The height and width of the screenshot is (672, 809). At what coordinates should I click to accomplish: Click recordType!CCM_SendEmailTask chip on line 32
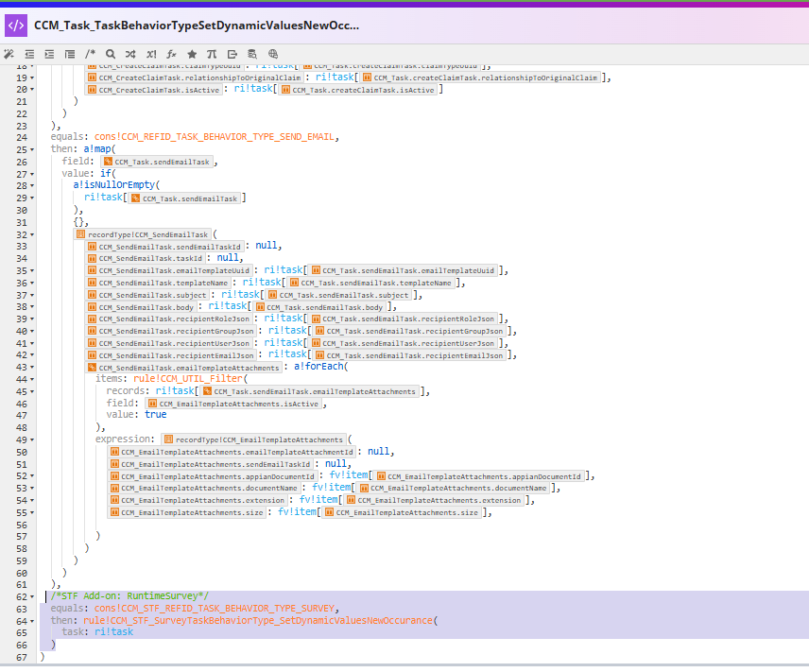(x=143, y=234)
